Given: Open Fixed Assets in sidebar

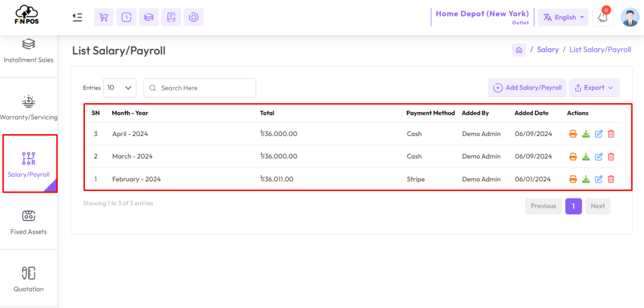Looking at the screenshot, I should [28, 222].
